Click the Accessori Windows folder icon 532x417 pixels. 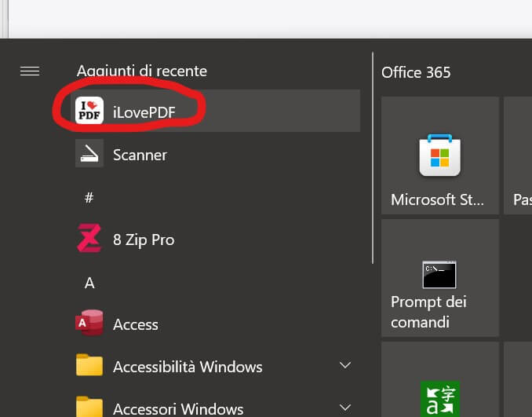point(89,407)
